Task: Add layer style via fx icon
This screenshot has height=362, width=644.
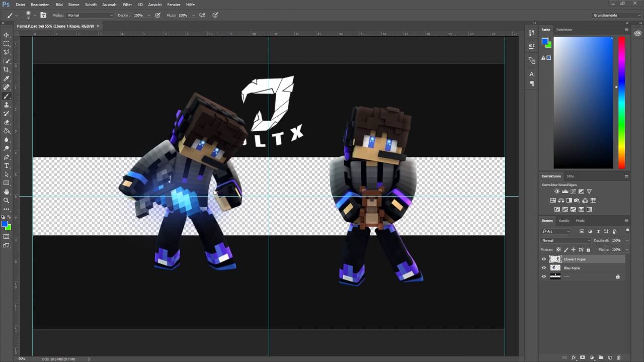Action: [574, 357]
